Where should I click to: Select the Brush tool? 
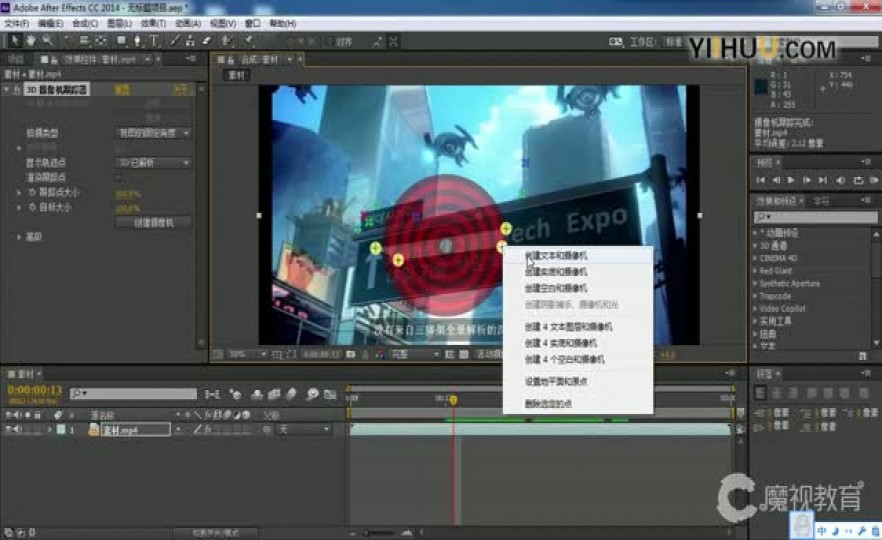[x=175, y=40]
